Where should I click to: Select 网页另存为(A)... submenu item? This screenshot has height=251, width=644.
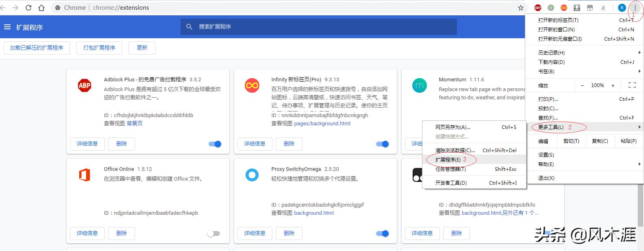click(475, 127)
